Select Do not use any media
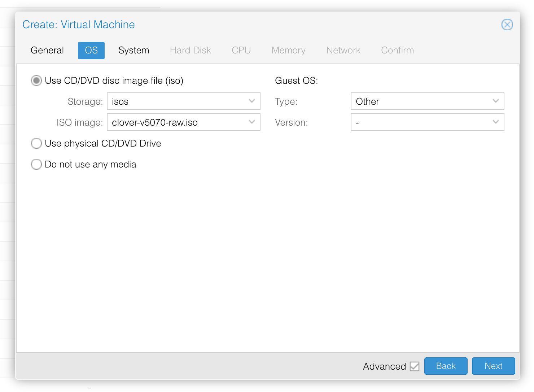 36,164
